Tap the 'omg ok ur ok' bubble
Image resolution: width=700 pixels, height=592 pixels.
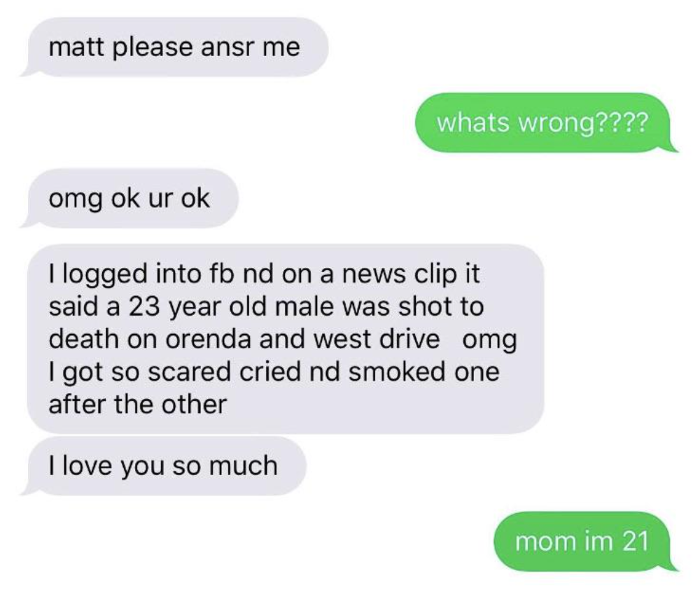129,198
